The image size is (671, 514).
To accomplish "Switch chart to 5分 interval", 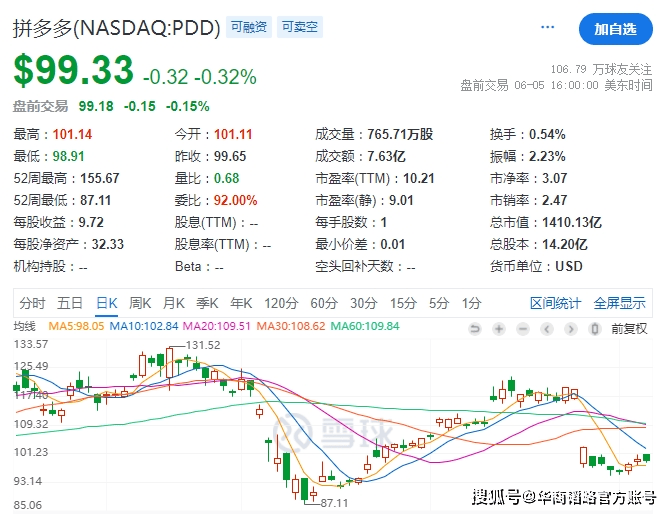I will tap(439, 303).
